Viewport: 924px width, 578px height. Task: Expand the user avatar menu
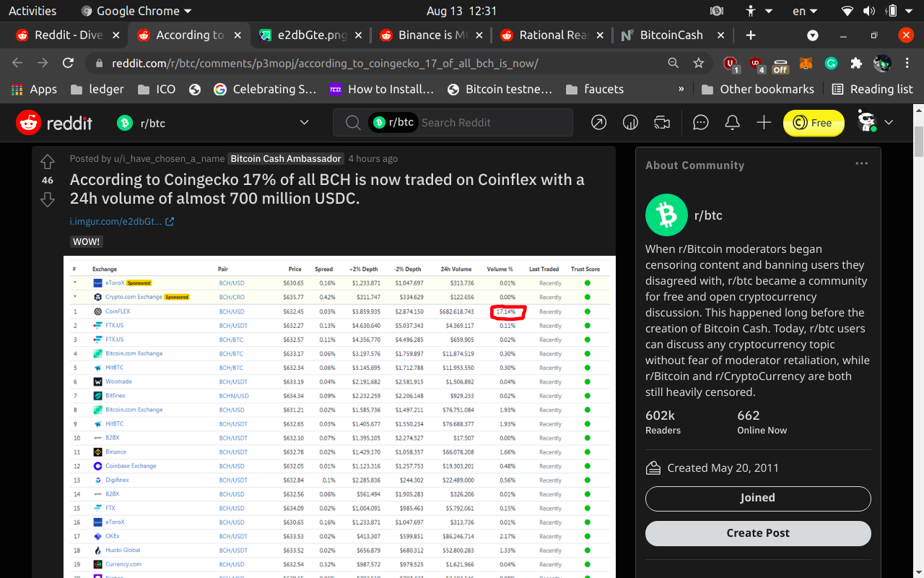(x=876, y=123)
